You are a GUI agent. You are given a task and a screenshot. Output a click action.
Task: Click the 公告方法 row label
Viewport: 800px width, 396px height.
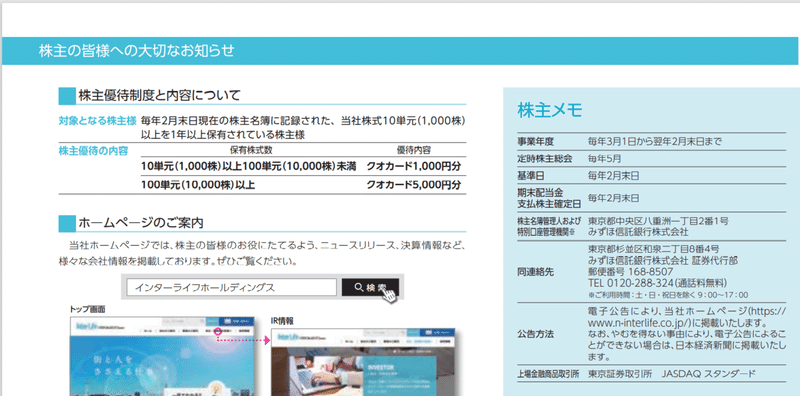[535, 334]
